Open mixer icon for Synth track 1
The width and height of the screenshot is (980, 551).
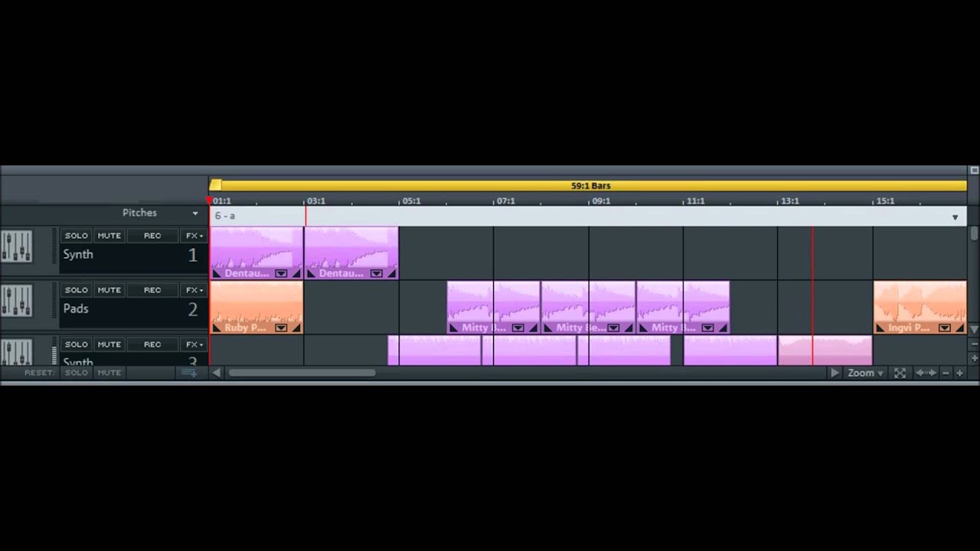point(16,246)
